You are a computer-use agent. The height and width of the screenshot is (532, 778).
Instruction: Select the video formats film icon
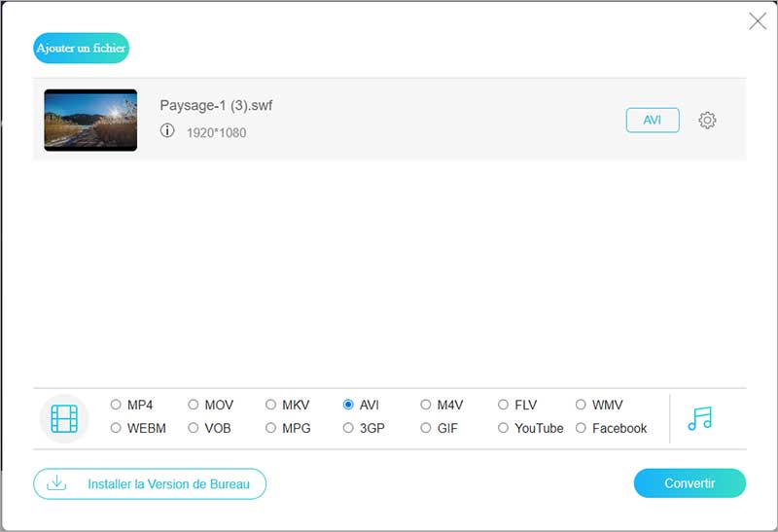pos(64,418)
